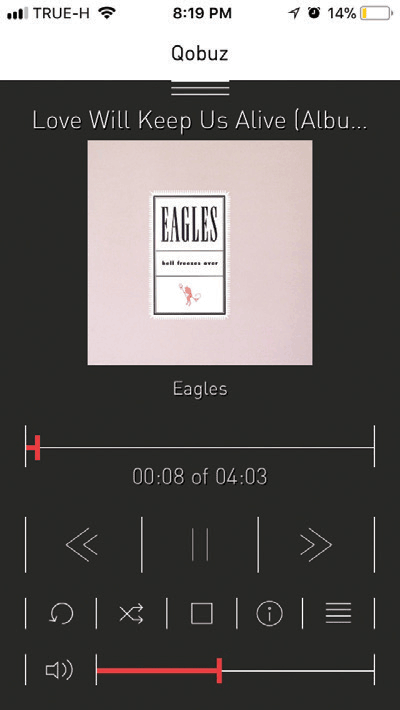Skip back with the previous track arrows
This screenshot has height=710, width=400.
coord(82,544)
